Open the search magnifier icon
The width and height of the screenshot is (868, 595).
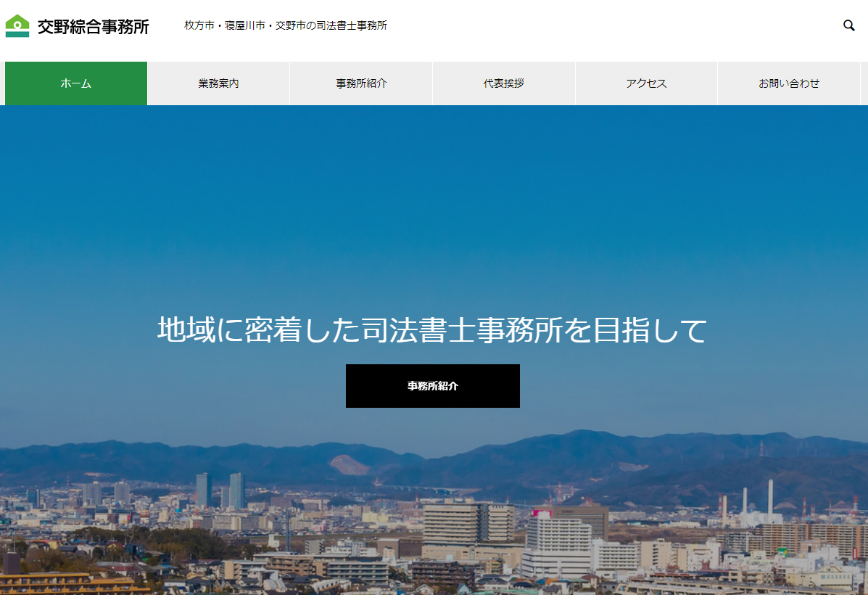[x=848, y=25]
